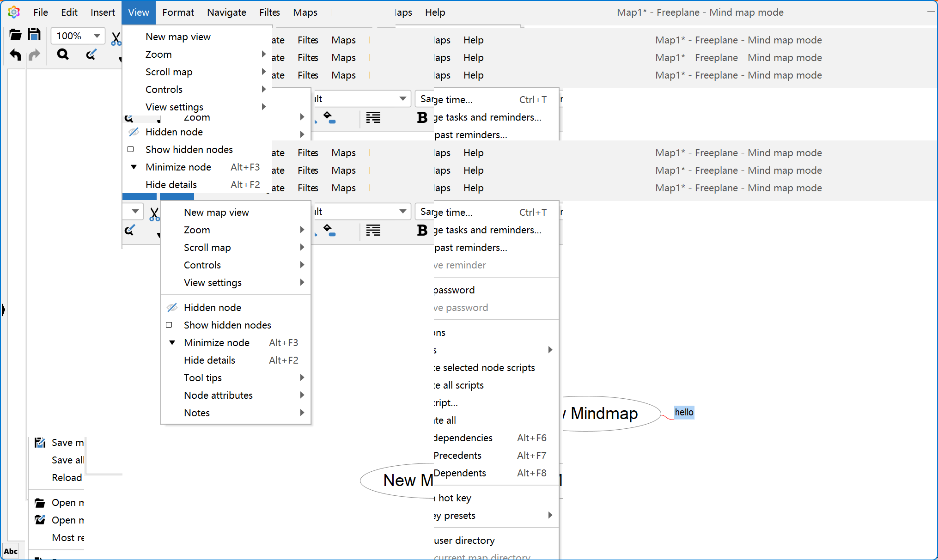This screenshot has height=560, width=938.
Task: Select the hello node label
Action: 684,413
